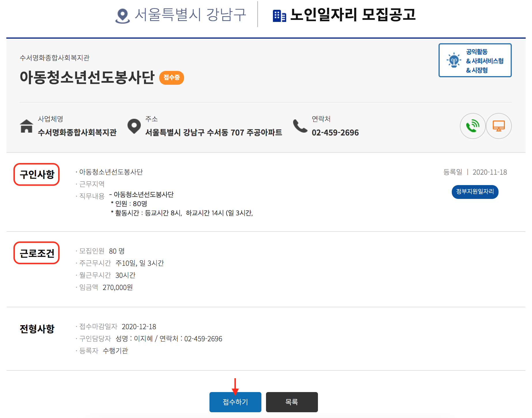Open the orange monitor website icon
The height and width of the screenshot is (418, 532).
pos(499,126)
